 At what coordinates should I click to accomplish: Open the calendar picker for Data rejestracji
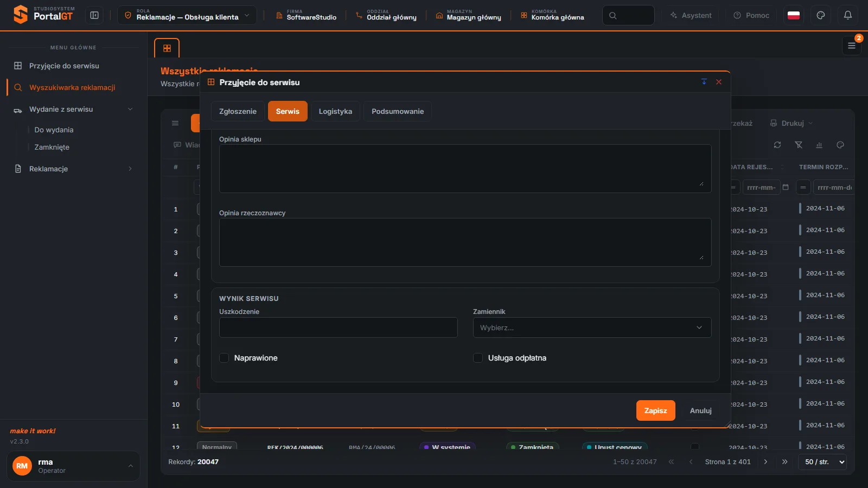786,187
